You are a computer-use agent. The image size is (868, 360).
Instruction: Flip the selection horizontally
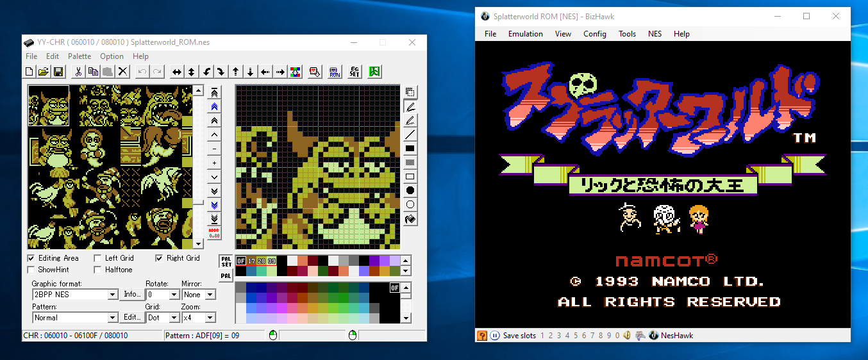[176, 72]
